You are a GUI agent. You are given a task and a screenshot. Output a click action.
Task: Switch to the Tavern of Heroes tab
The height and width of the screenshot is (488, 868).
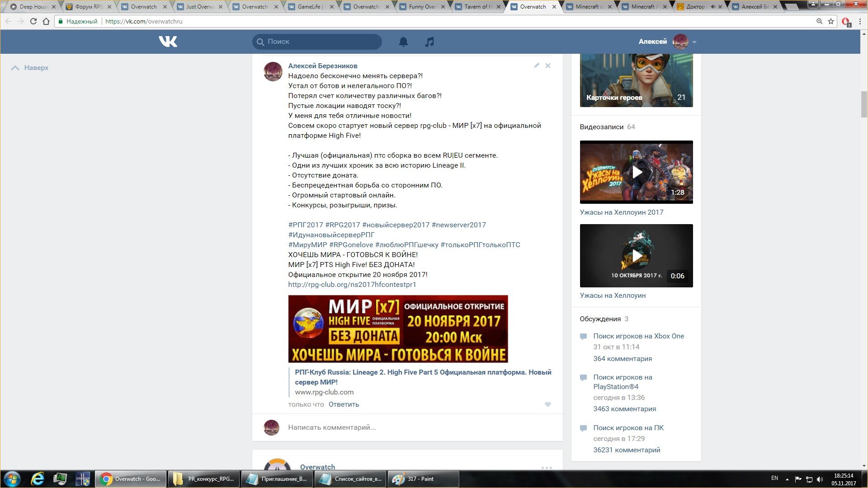(x=477, y=7)
